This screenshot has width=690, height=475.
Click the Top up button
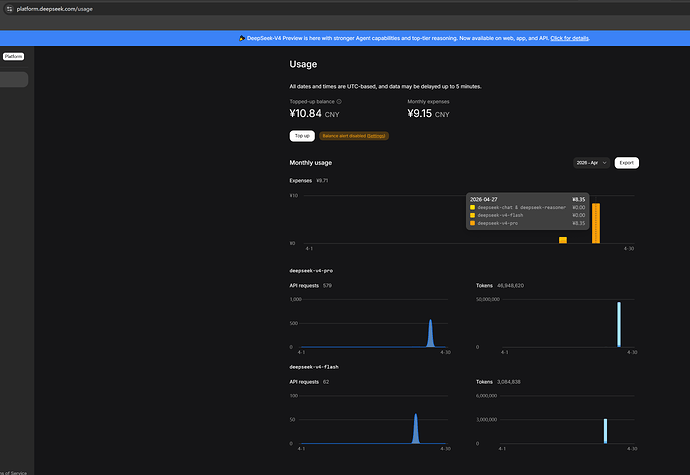pyautogui.click(x=302, y=136)
